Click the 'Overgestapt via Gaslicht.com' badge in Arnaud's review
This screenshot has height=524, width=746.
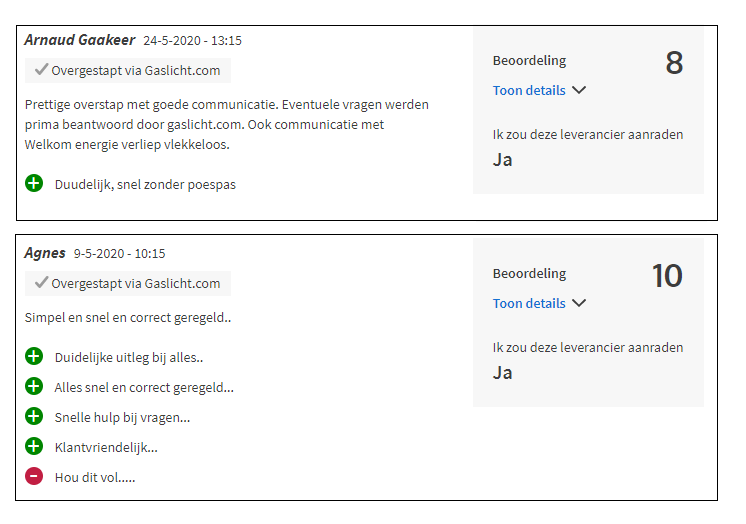(x=128, y=70)
